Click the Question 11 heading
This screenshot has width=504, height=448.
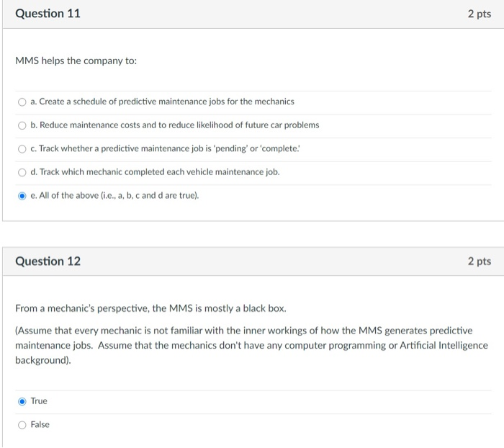(48, 14)
